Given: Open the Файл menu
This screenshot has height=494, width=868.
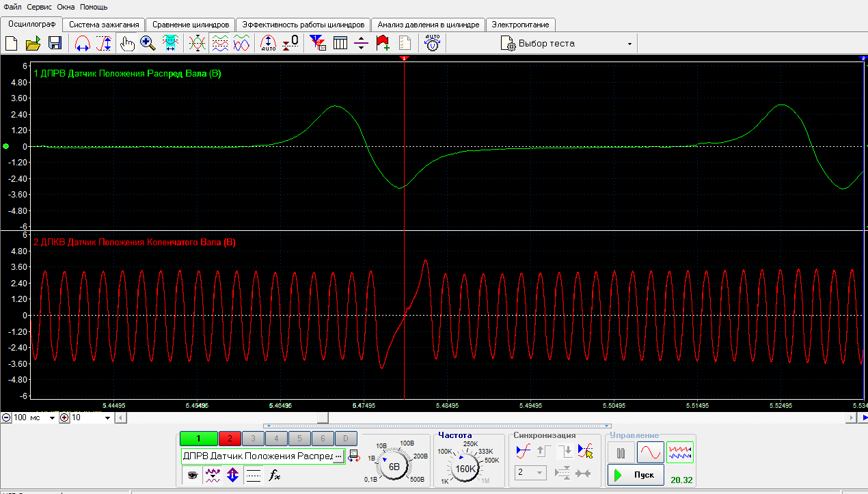Looking at the screenshot, I should (x=12, y=7).
